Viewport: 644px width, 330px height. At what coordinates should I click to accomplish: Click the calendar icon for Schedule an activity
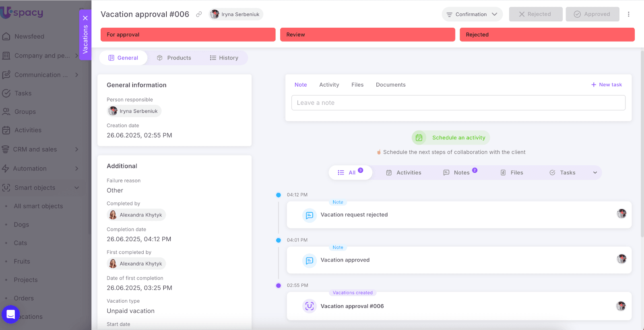pyautogui.click(x=419, y=138)
